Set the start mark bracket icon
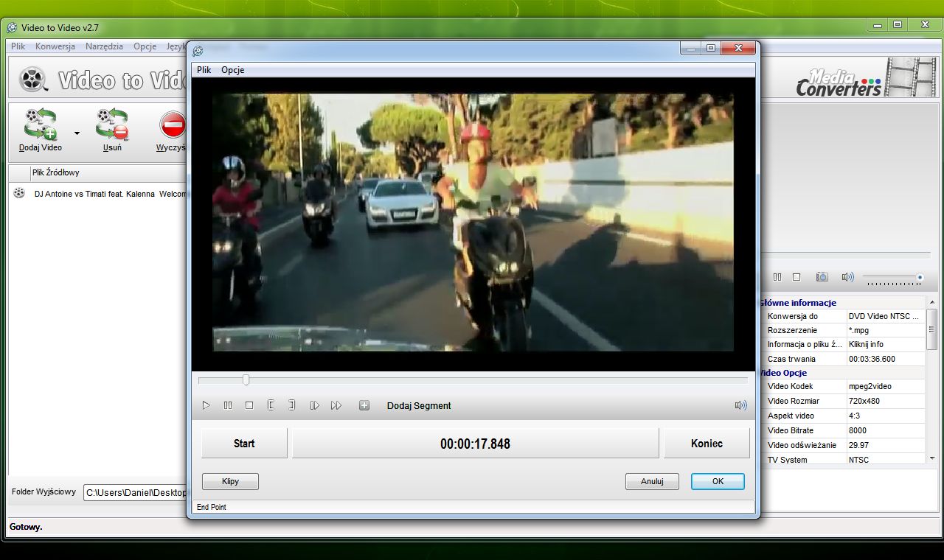 [x=271, y=405]
